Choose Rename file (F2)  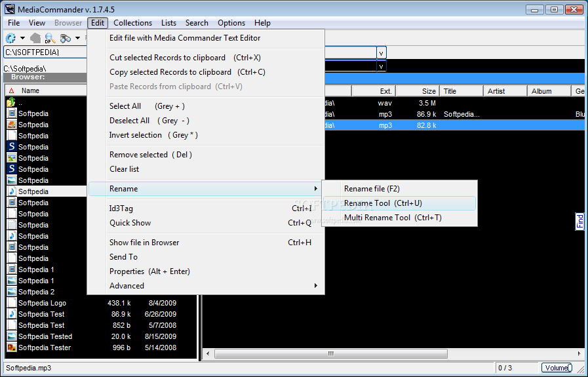pyautogui.click(x=400, y=189)
